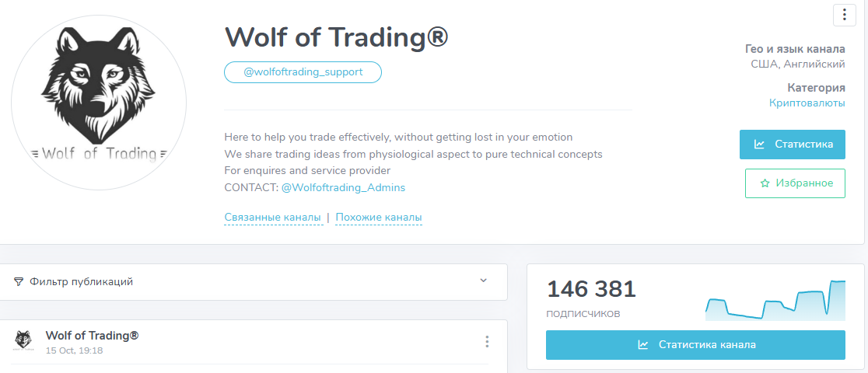Follow the @Wolfoftrading_Admins contact link
This screenshot has height=373, width=868.
[343, 187]
